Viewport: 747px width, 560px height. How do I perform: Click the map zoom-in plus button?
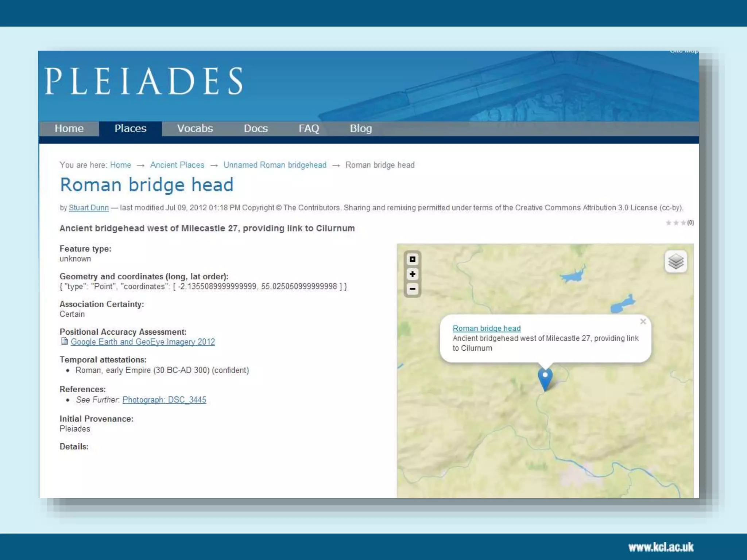(413, 274)
